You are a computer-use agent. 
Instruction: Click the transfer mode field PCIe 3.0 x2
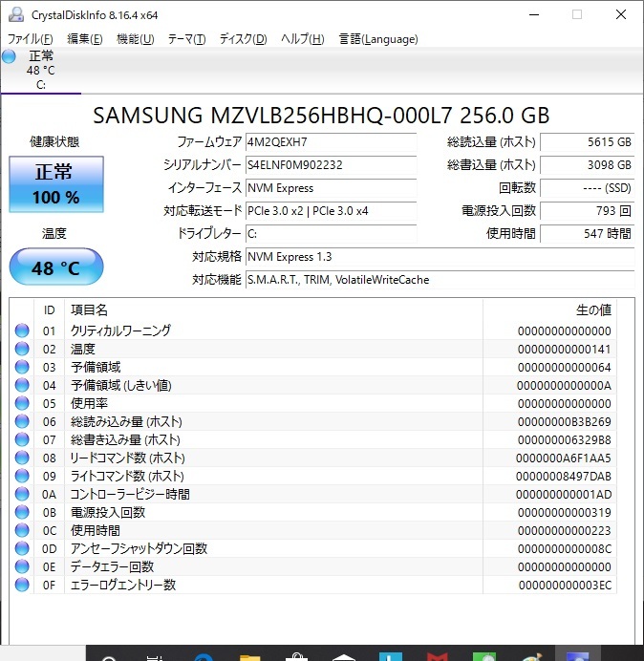[x=331, y=211]
